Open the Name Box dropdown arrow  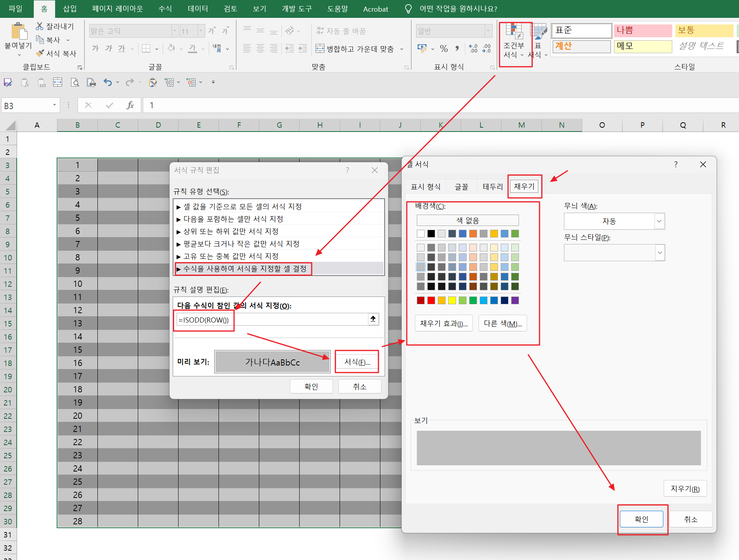(x=54, y=105)
